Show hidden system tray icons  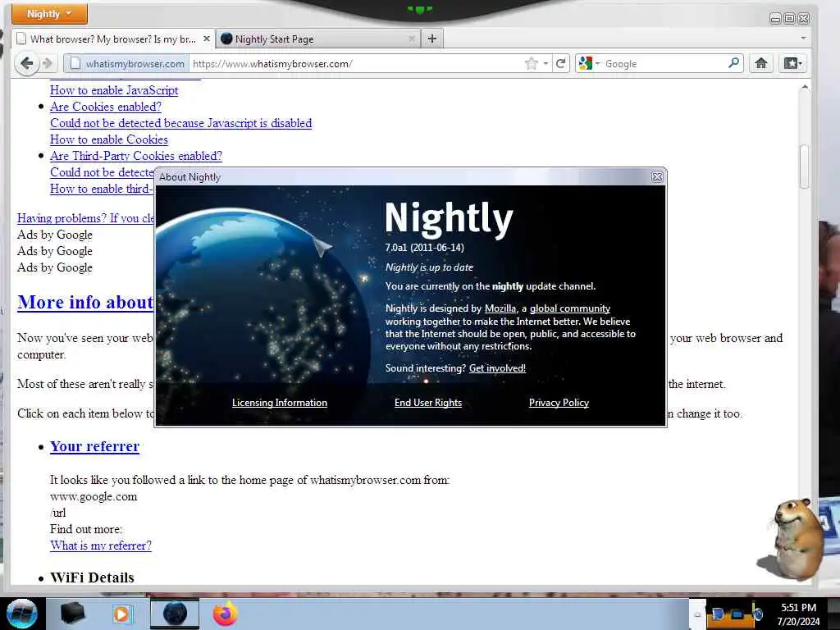pyautogui.click(x=697, y=615)
